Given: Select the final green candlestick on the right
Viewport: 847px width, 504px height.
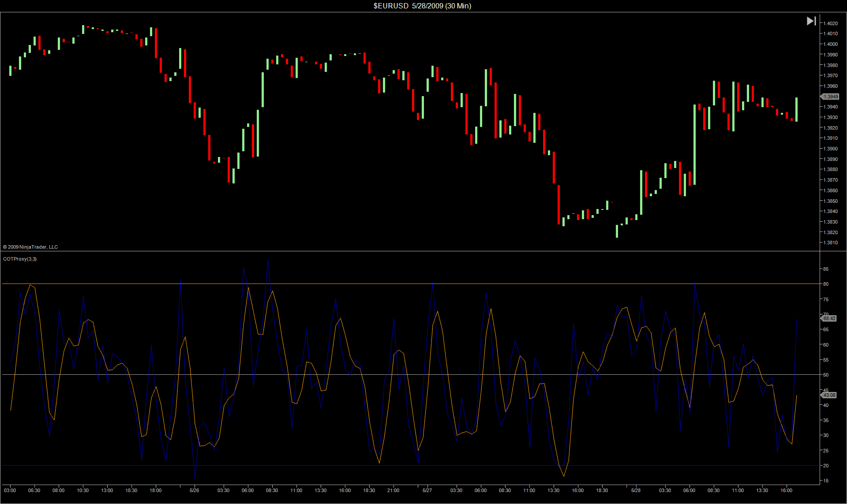Looking at the screenshot, I should [x=796, y=109].
